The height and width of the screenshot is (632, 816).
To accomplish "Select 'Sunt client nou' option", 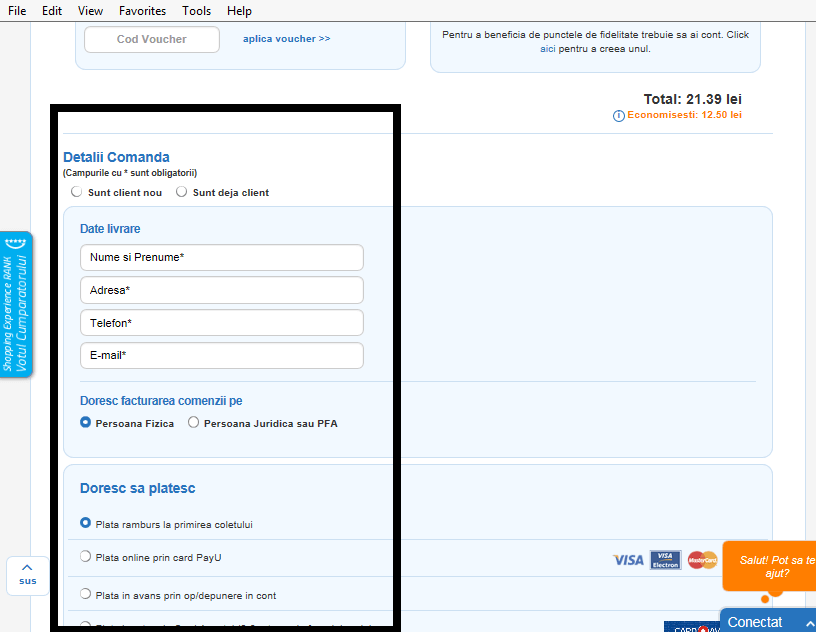I will (77, 192).
